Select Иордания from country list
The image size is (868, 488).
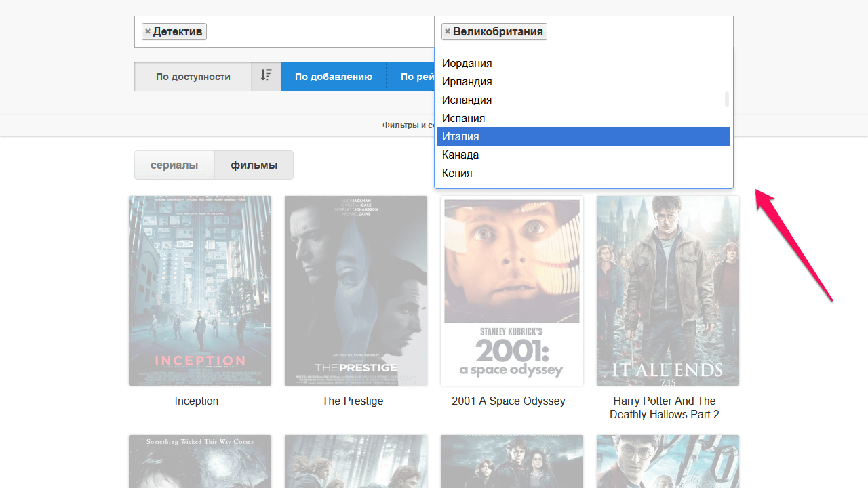(584, 63)
